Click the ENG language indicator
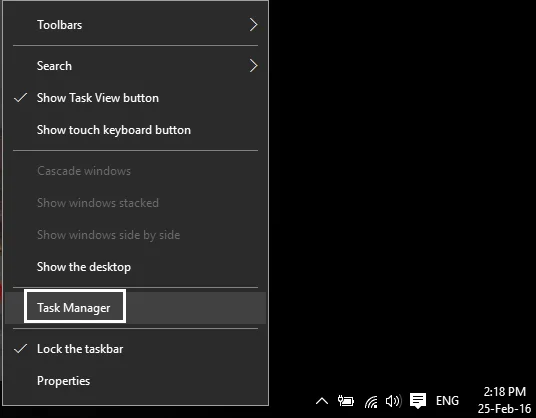 [x=447, y=401]
